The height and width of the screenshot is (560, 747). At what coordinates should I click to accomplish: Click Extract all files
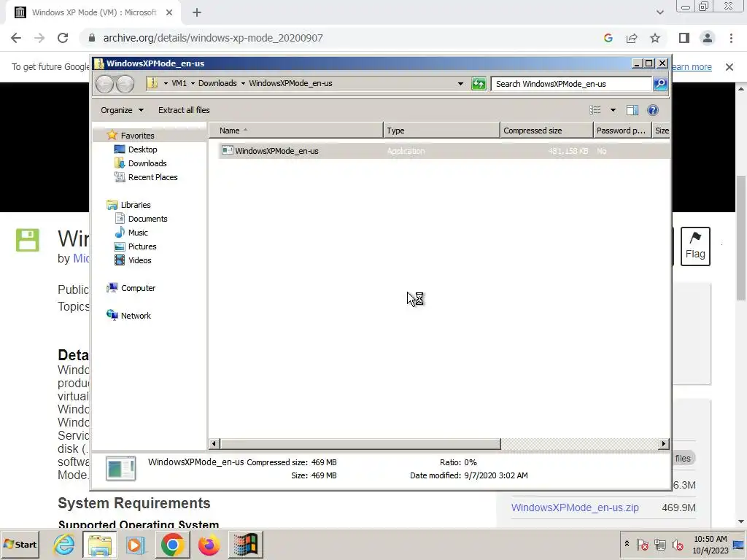[x=184, y=110]
